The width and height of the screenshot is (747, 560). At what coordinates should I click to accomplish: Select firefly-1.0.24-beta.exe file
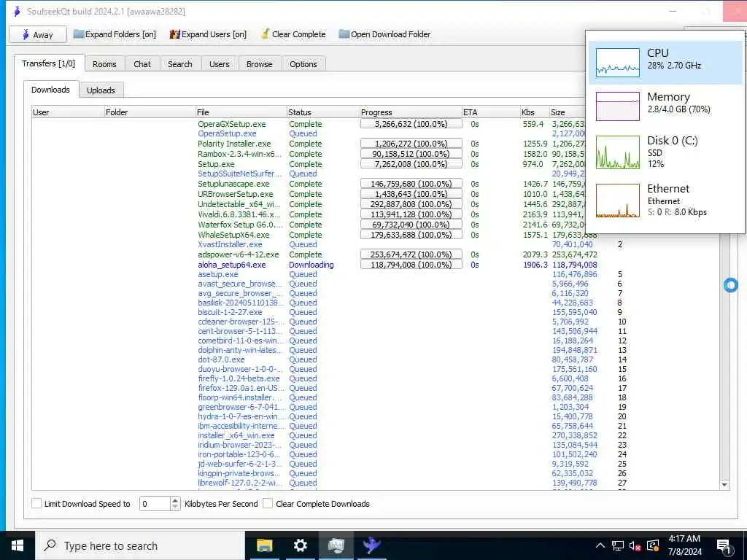[239, 378]
